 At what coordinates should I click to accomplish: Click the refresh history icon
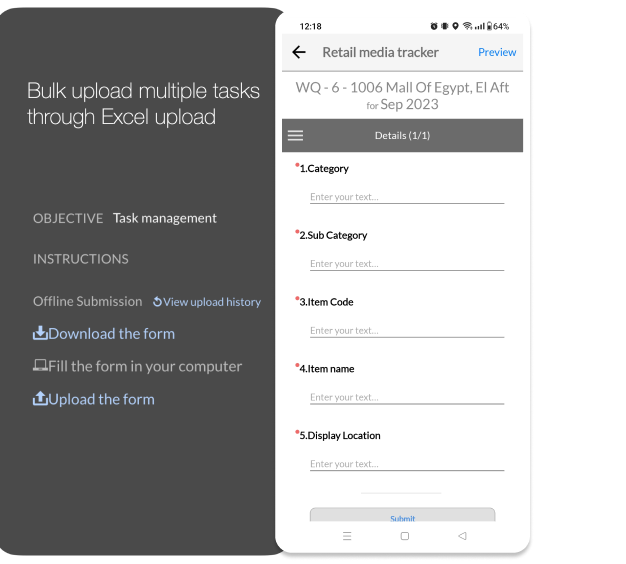point(157,302)
